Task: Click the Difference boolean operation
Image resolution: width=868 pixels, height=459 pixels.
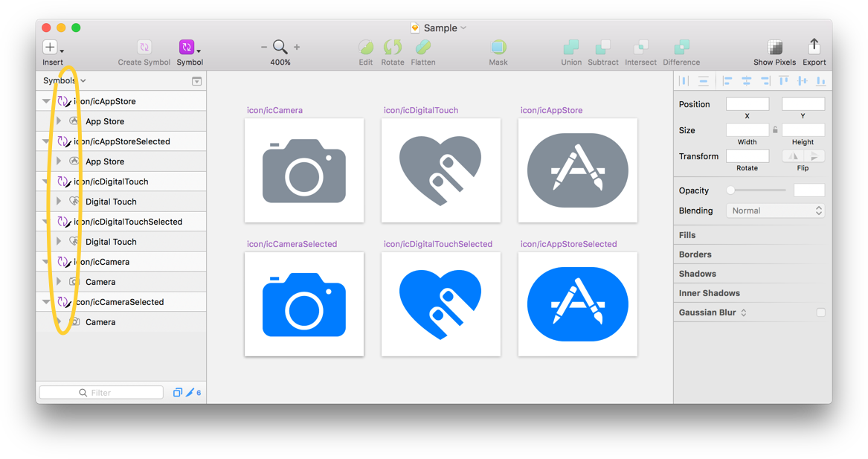Action: point(681,47)
